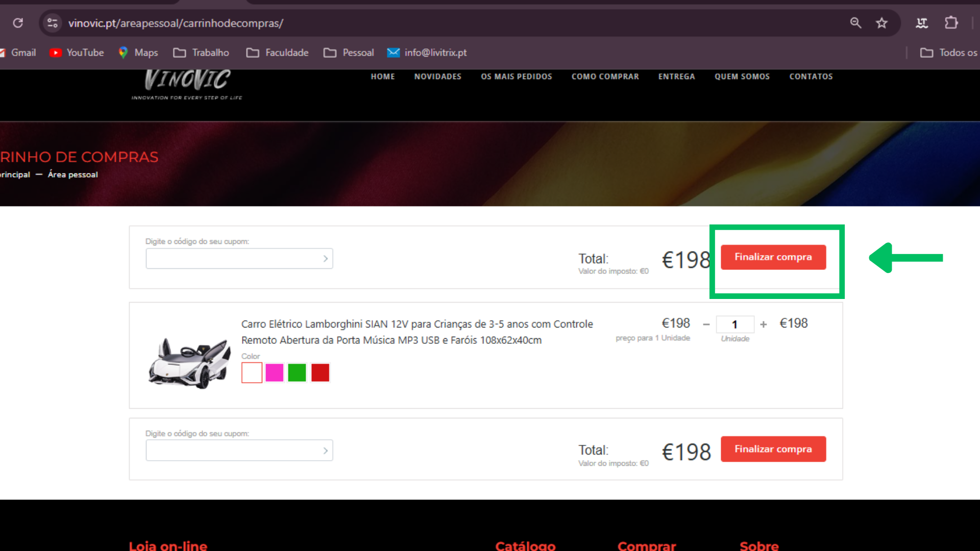Open YouTube bookmark
Viewport: 980px width, 551px height.
point(77,53)
